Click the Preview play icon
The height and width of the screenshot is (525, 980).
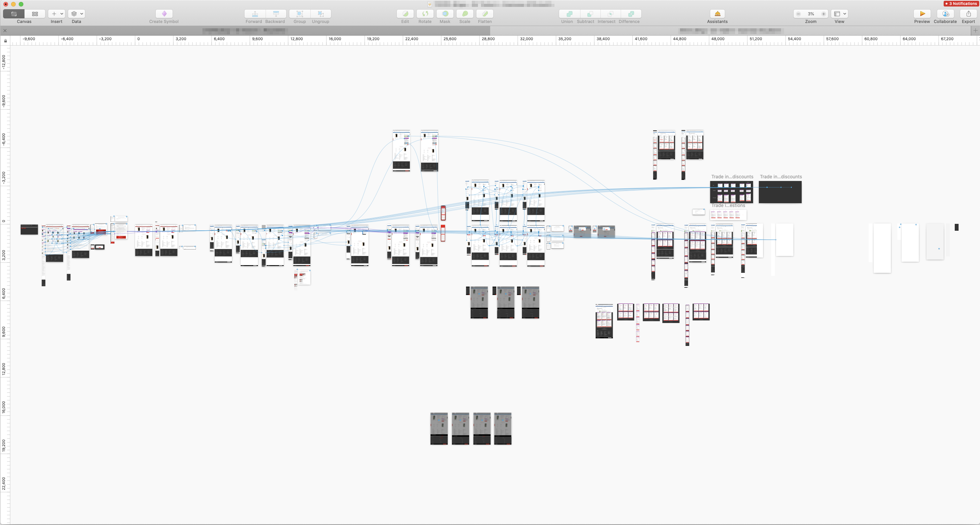[x=922, y=14]
